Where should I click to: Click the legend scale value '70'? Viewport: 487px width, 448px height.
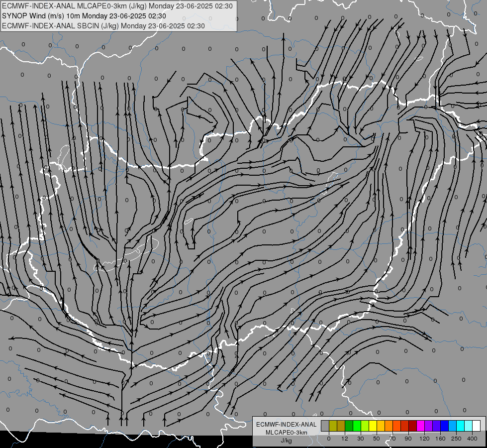pyautogui.click(x=392, y=439)
